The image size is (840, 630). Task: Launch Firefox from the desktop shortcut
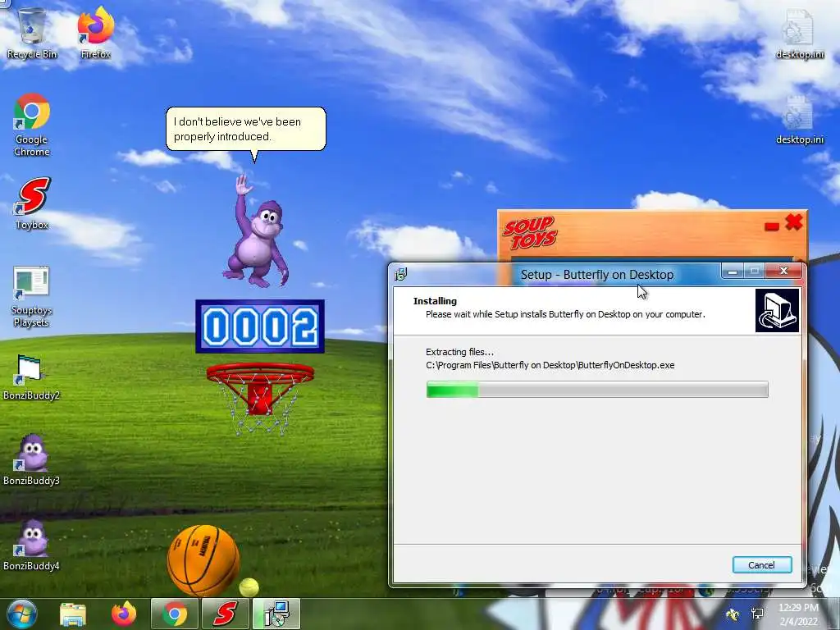coord(95,33)
